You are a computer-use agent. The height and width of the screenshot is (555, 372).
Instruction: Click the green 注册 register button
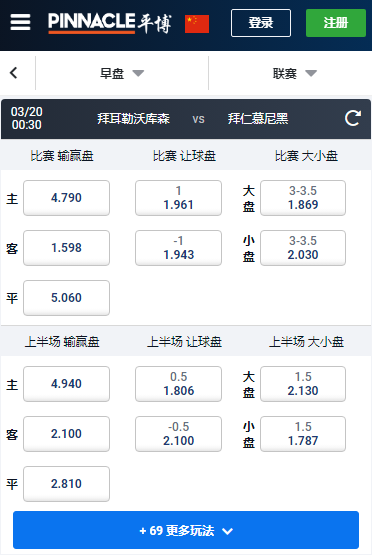336,23
